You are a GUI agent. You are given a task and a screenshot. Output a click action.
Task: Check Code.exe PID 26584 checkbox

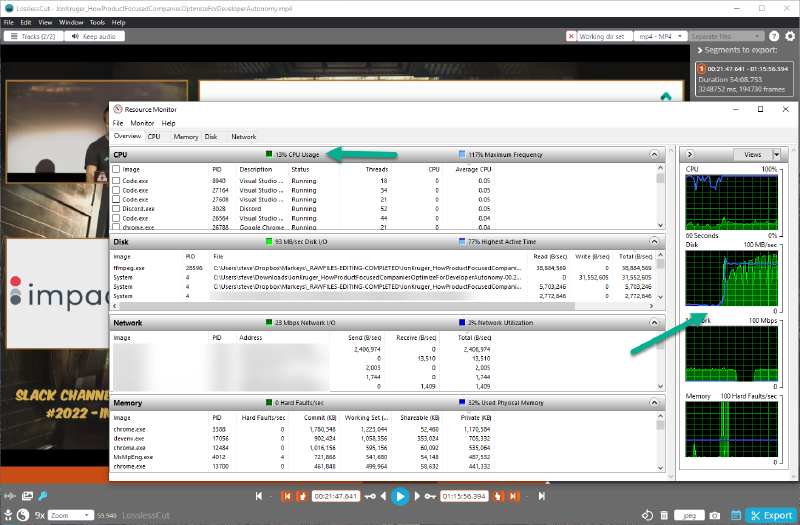coord(116,218)
